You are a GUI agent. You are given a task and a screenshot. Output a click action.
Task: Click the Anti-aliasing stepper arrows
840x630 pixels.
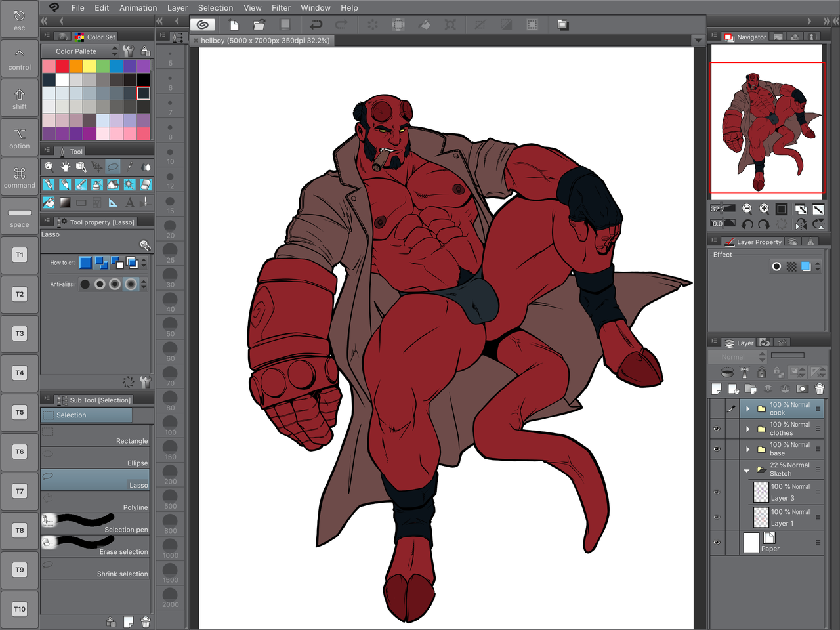(144, 284)
